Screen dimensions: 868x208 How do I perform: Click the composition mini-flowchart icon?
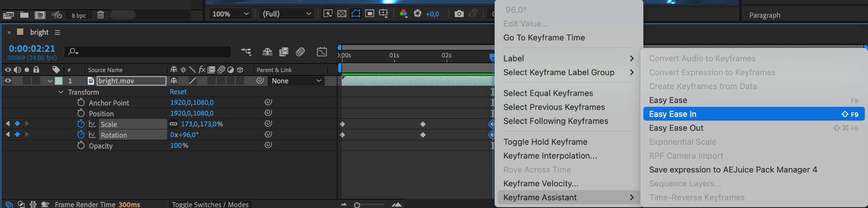tap(246, 52)
